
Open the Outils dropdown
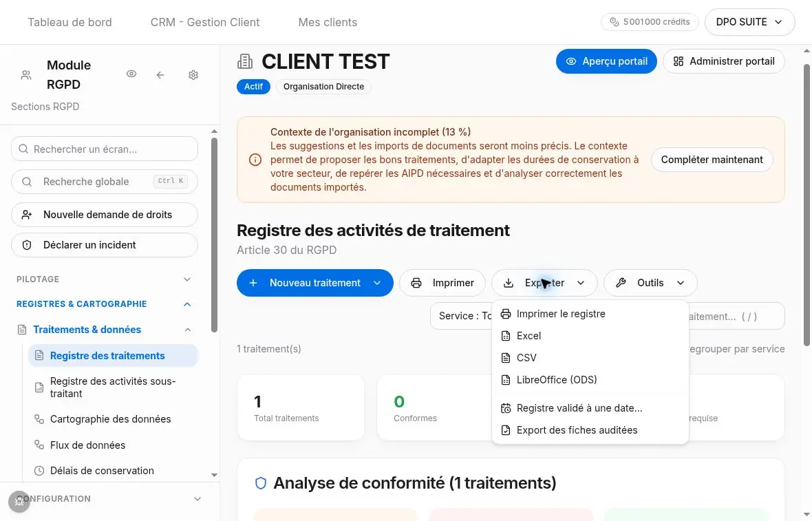tap(650, 283)
